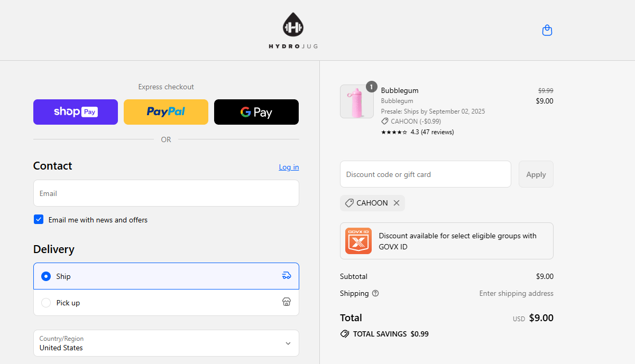Viewport: 635px width, 364px height.
Task: Click the Subtotal label
Action: pyautogui.click(x=354, y=276)
